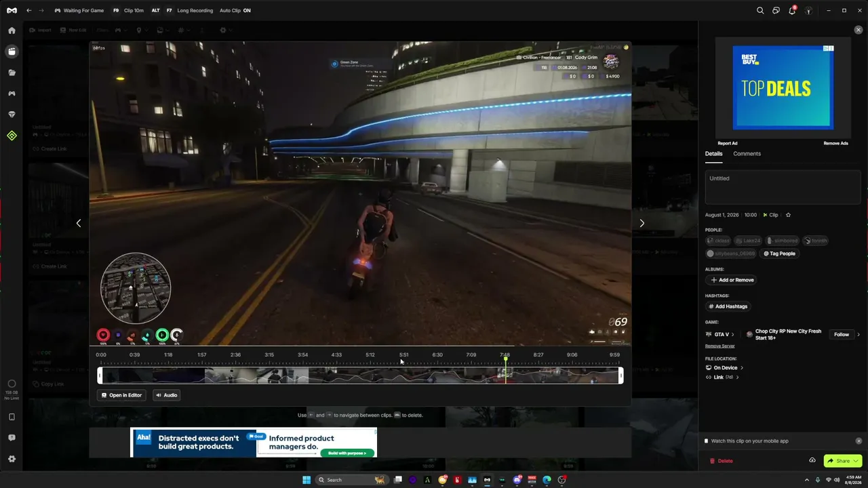Go back with the left arrow
868x488 pixels.
click(28, 10)
